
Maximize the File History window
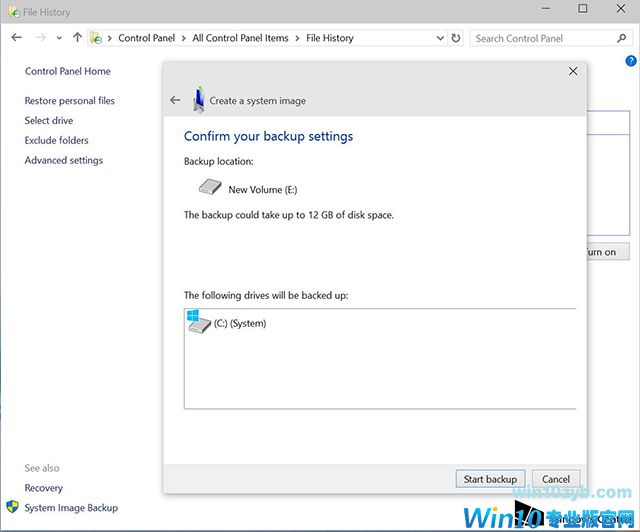pyautogui.click(x=583, y=9)
